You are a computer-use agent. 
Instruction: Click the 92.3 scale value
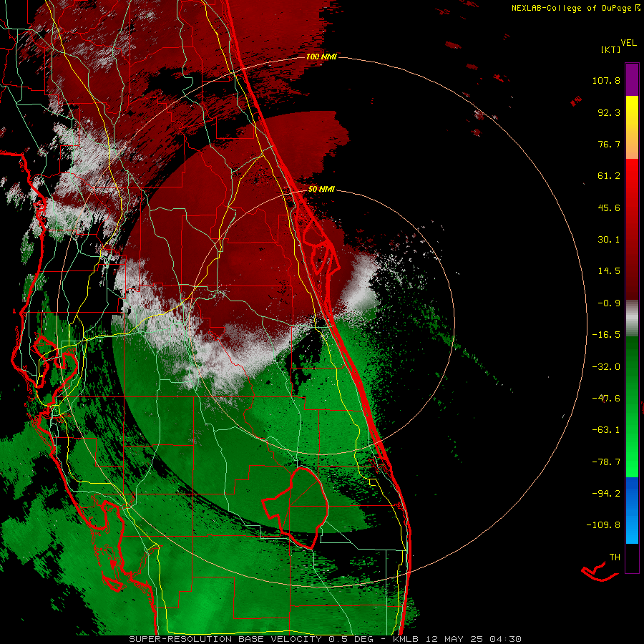[x=609, y=112]
